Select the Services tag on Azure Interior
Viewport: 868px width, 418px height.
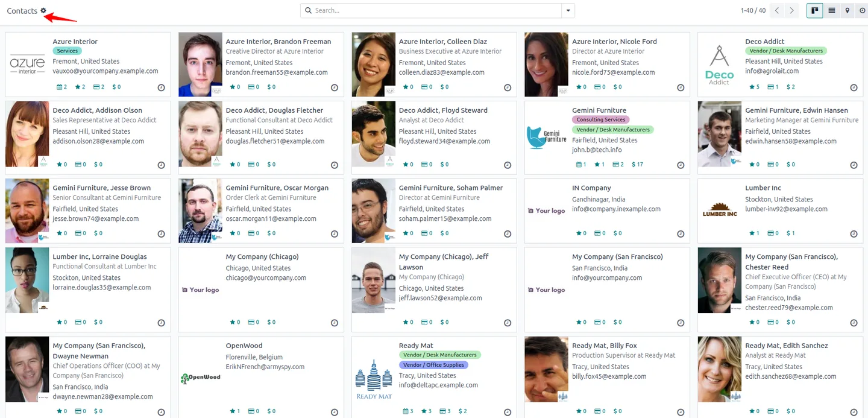point(68,51)
